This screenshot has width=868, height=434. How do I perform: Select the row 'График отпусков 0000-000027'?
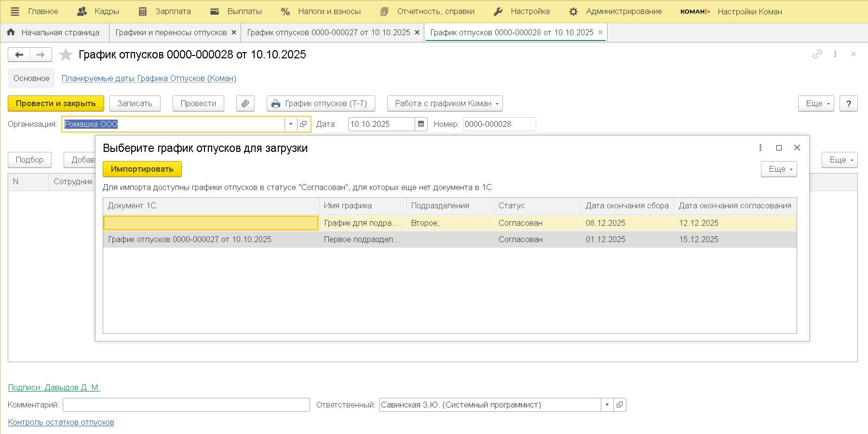point(190,240)
